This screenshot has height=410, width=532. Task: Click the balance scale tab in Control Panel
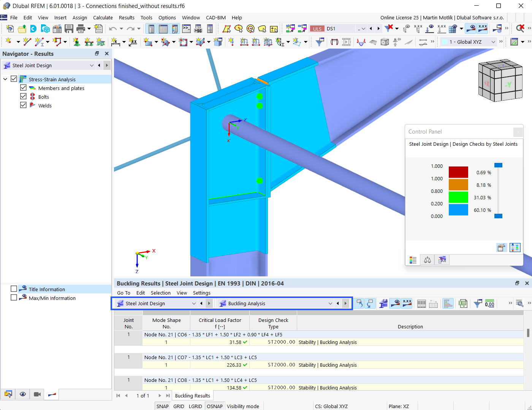[x=427, y=260]
